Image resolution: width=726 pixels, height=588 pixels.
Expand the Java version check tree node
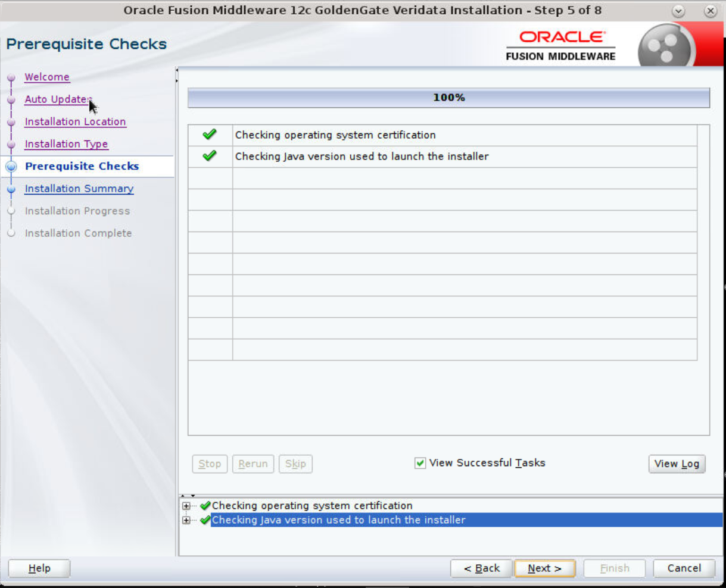[186, 520]
